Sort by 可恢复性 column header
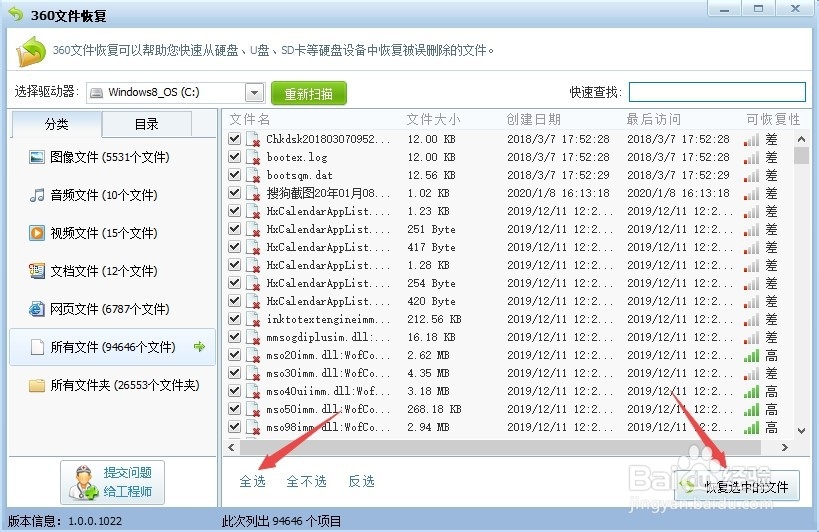The height and width of the screenshot is (532, 819). [773, 120]
